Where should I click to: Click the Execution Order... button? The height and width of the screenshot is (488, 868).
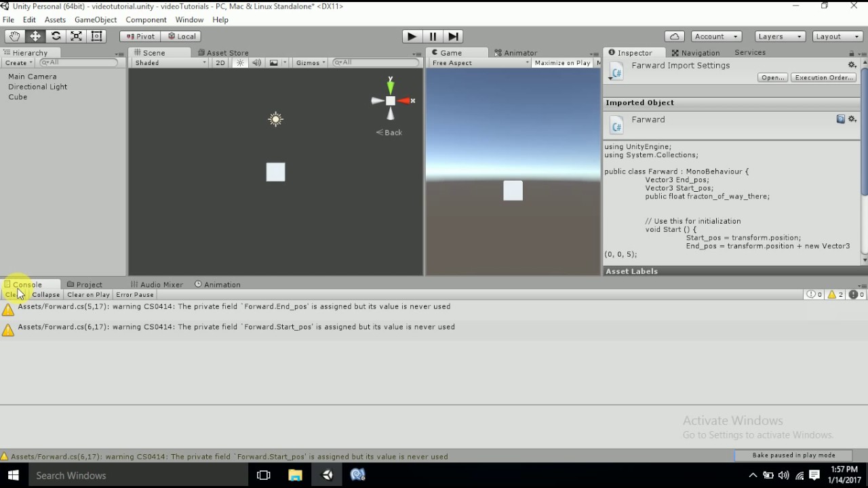click(823, 78)
